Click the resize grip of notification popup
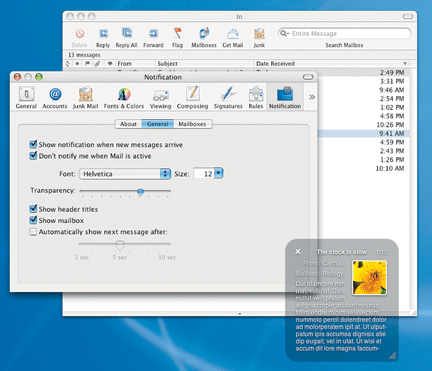 click(x=393, y=356)
